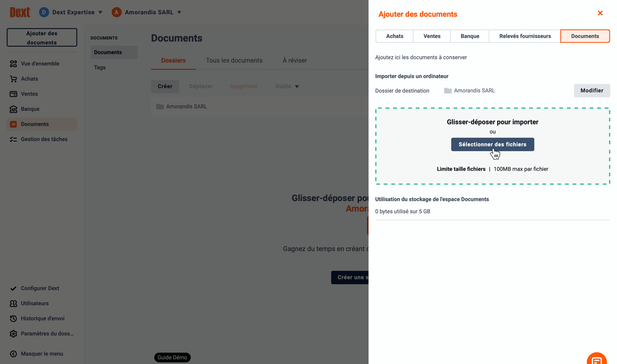The height and width of the screenshot is (364, 617).
Task: Select the Documents tab in panel
Action: click(585, 36)
